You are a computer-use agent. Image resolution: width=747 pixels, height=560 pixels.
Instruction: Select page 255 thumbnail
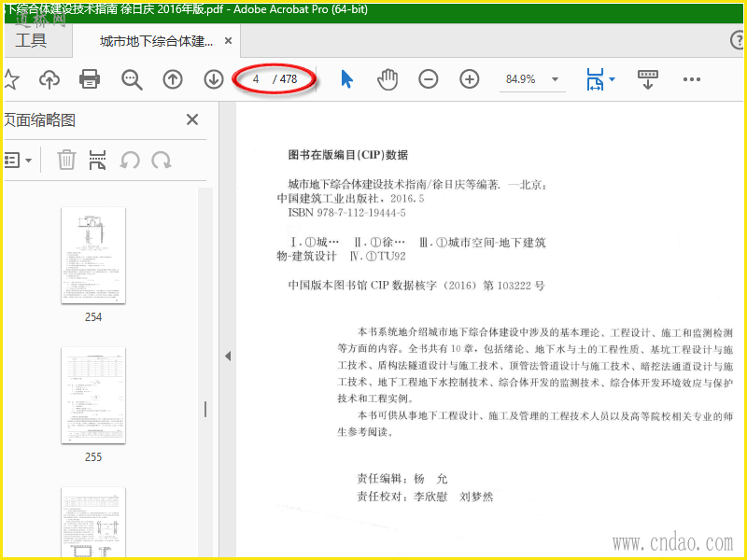pyautogui.click(x=93, y=396)
